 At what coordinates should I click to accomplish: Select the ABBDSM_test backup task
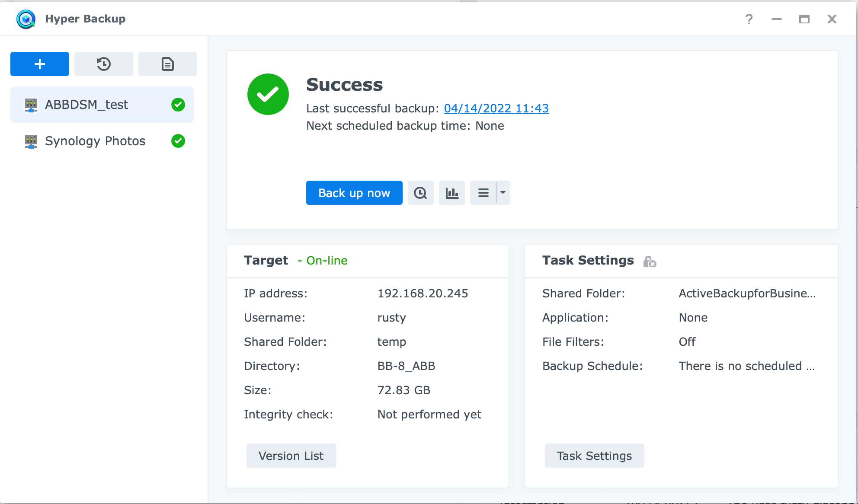[102, 105]
